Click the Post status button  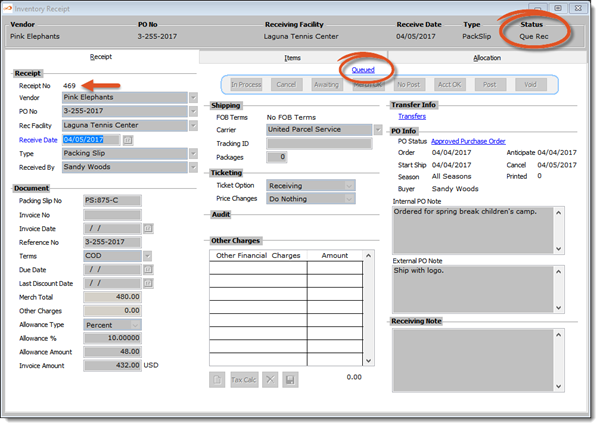point(490,85)
